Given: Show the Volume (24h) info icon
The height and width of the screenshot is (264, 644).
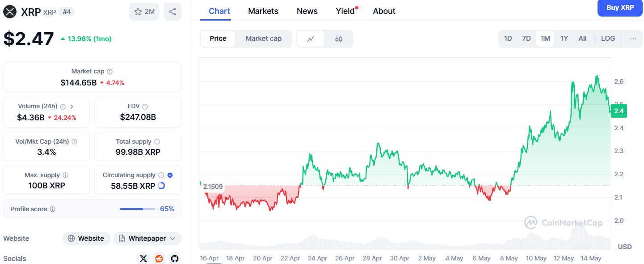Looking at the screenshot, I should [63, 106].
